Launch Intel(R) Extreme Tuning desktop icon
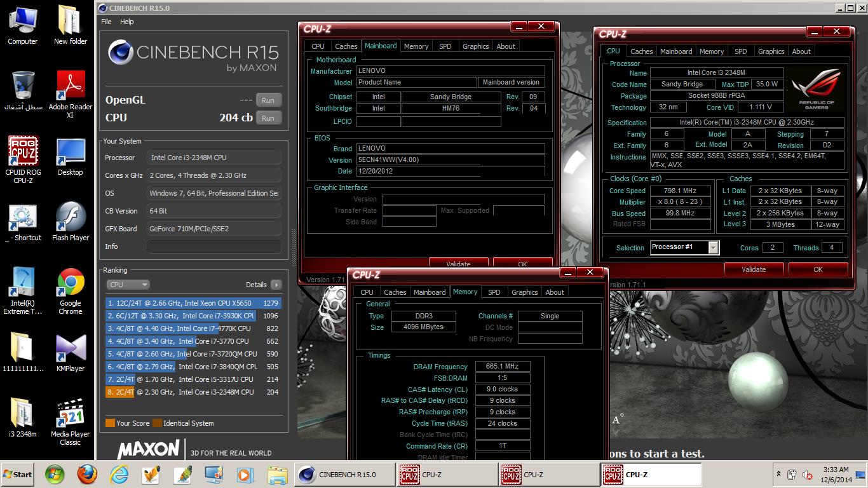 (x=23, y=291)
